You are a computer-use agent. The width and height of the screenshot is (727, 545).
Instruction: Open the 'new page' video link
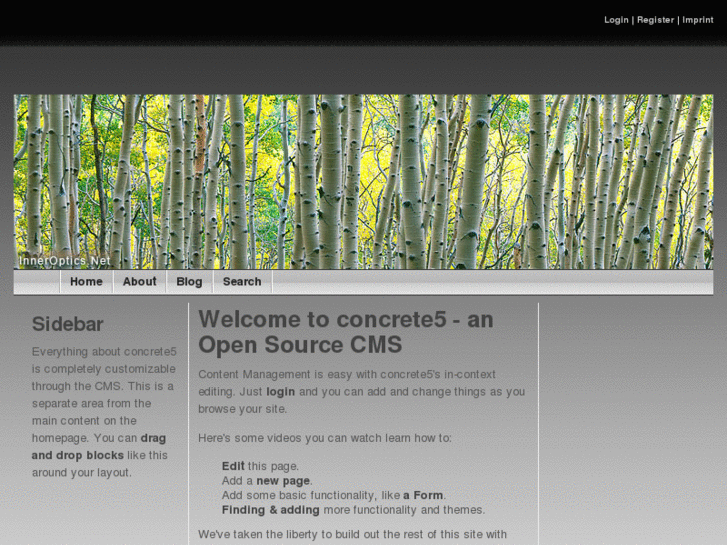click(x=283, y=481)
